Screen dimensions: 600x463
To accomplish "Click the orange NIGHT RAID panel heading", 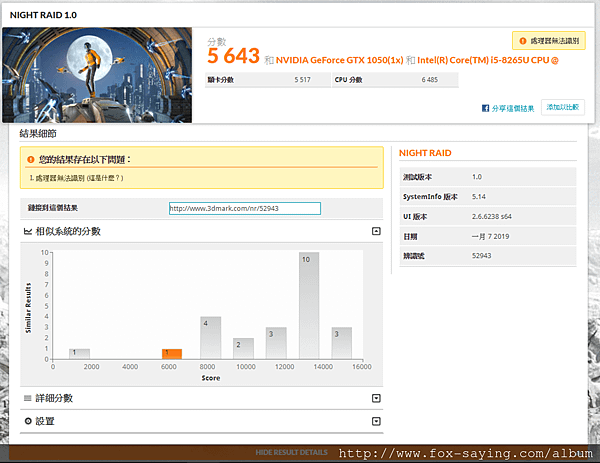I will click(x=425, y=153).
